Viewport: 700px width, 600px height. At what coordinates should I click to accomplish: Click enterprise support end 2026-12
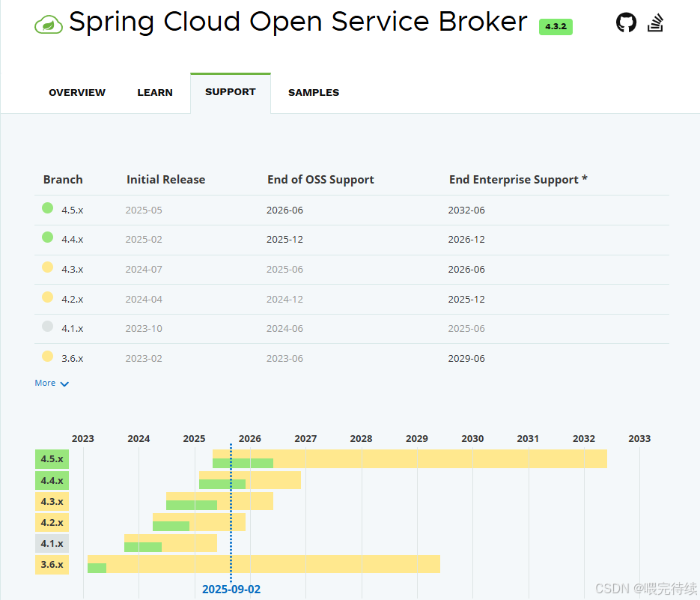click(x=466, y=240)
